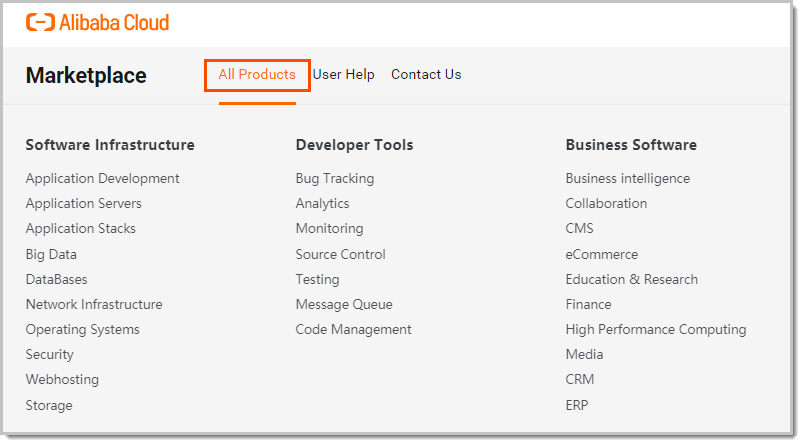Open eCommerce business software

point(601,255)
